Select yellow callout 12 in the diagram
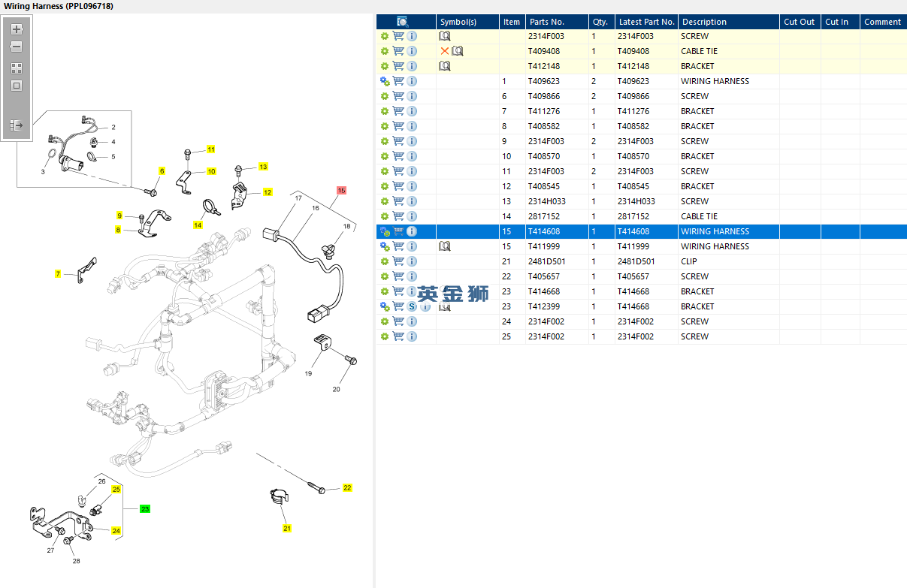 click(268, 192)
